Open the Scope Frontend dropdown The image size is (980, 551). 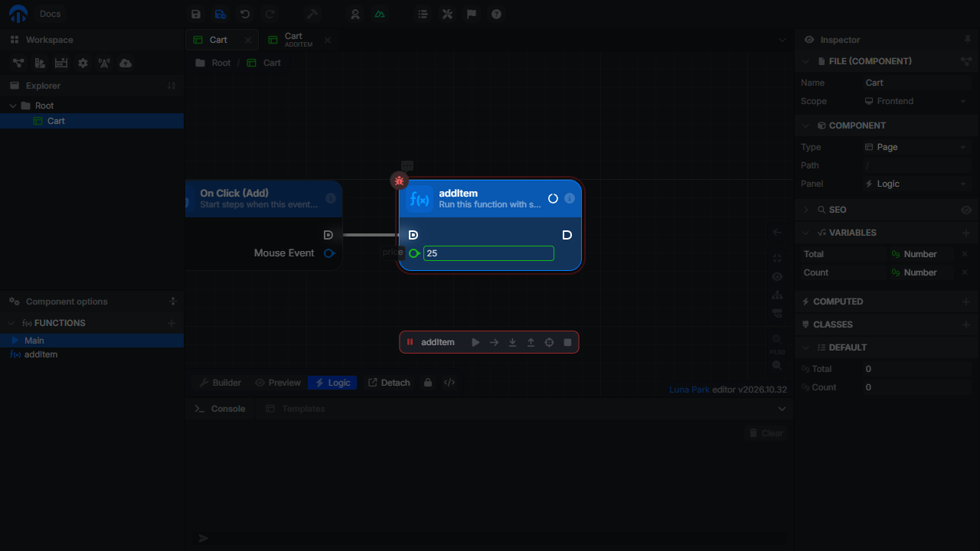[916, 101]
